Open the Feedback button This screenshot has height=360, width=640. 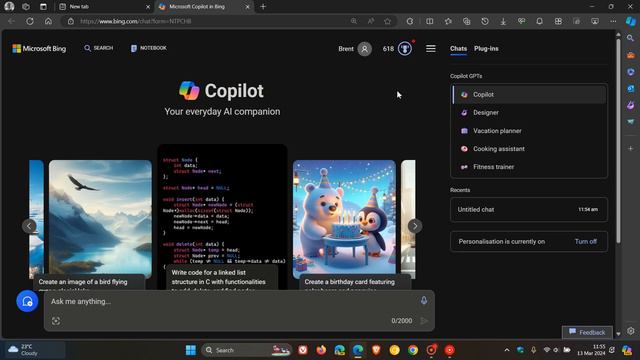pos(587,332)
